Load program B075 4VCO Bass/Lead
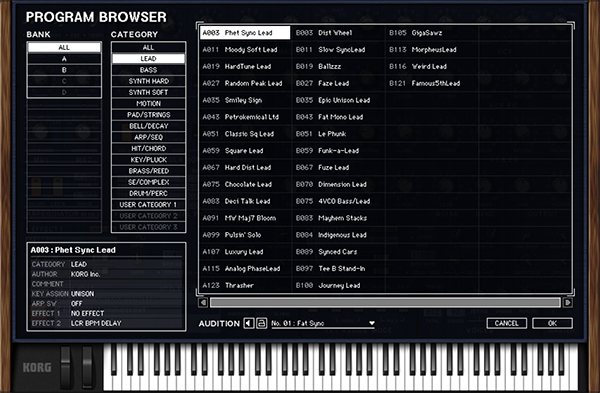Viewport: 600px width, 393px height. pos(339,201)
